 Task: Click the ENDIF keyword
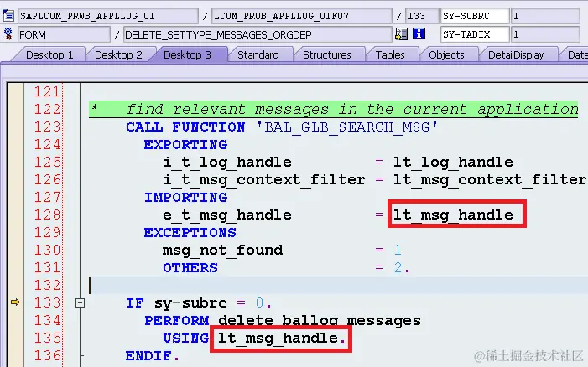click(x=148, y=356)
